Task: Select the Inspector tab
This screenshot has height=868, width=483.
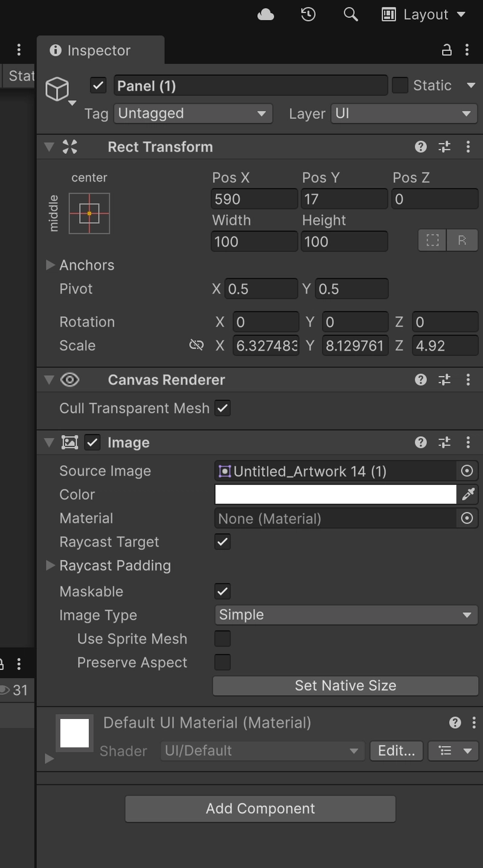Action: pyautogui.click(x=99, y=51)
